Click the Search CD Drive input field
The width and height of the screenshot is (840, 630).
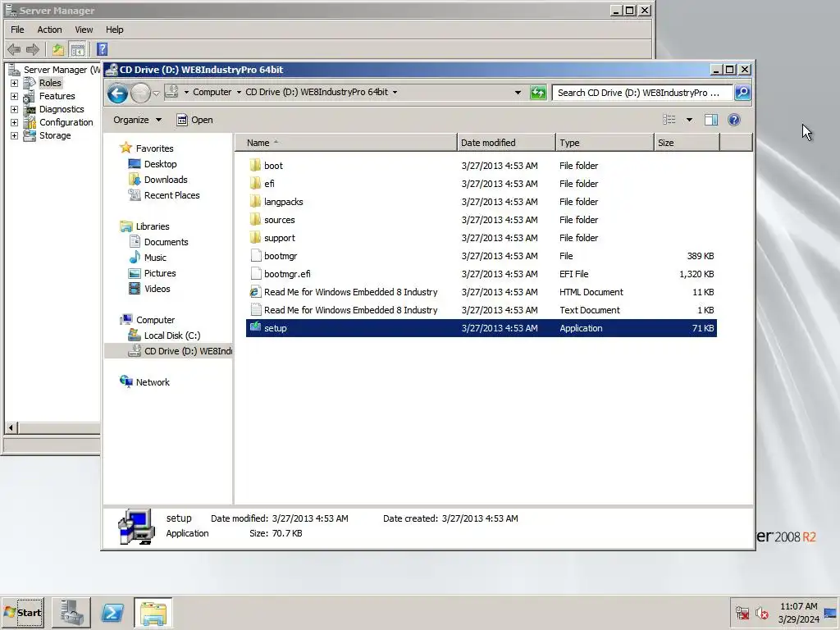pos(641,93)
